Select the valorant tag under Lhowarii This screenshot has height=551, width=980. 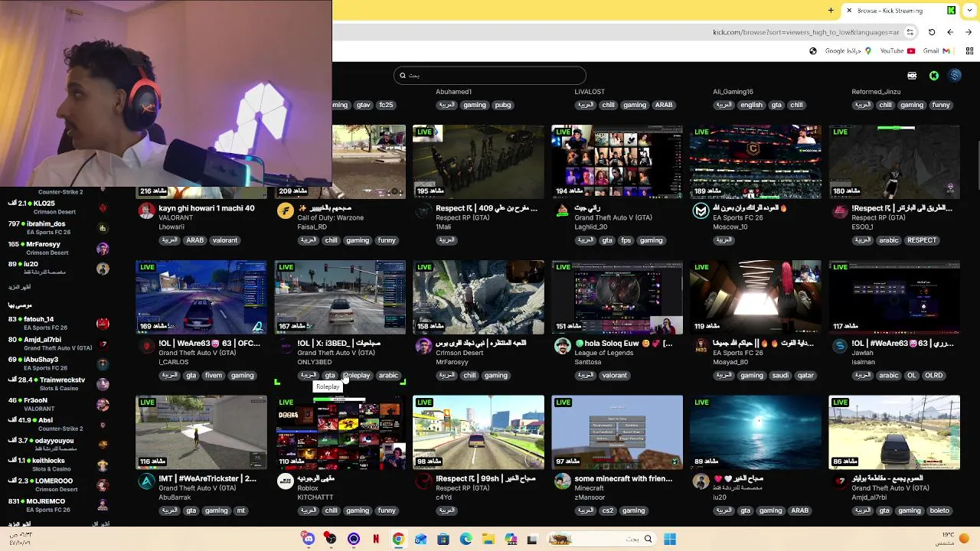tap(225, 240)
